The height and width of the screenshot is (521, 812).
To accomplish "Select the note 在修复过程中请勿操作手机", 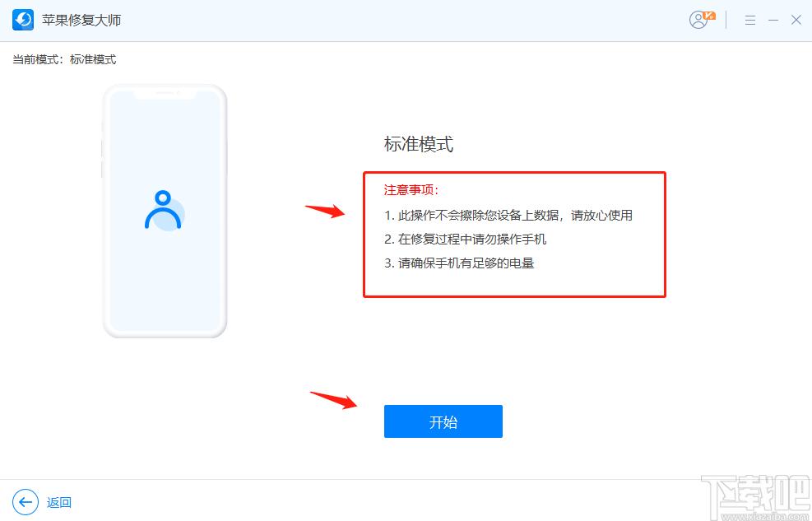I will (x=465, y=240).
